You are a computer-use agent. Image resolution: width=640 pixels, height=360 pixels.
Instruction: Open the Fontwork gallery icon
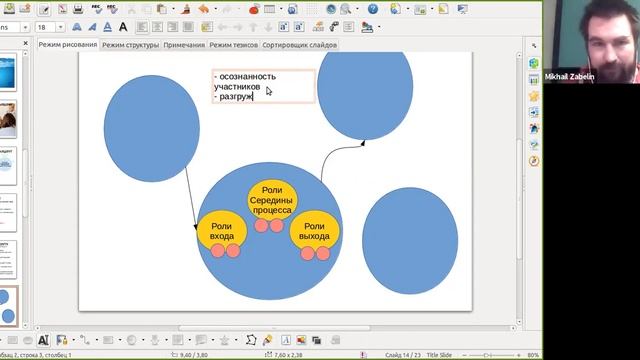point(286,340)
